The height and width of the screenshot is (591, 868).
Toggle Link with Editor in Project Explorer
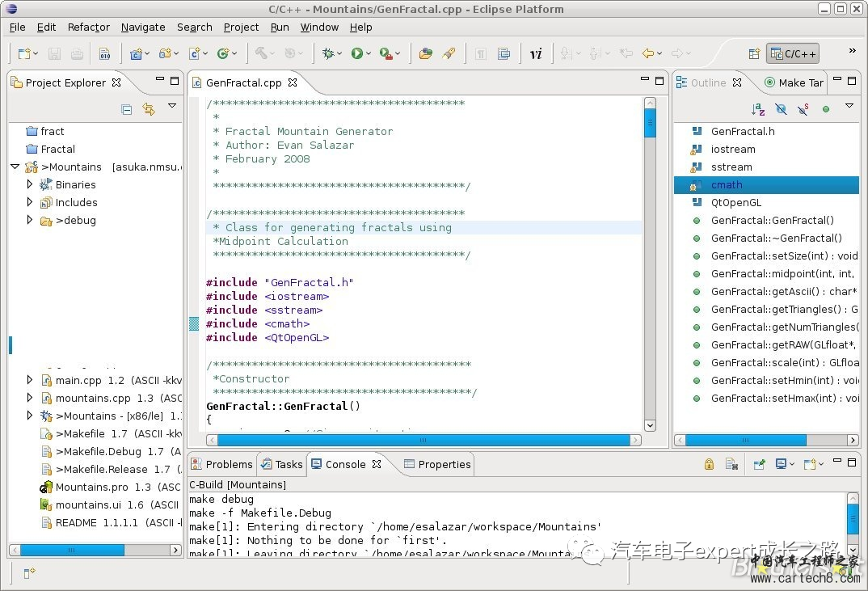(x=149, y=110)
